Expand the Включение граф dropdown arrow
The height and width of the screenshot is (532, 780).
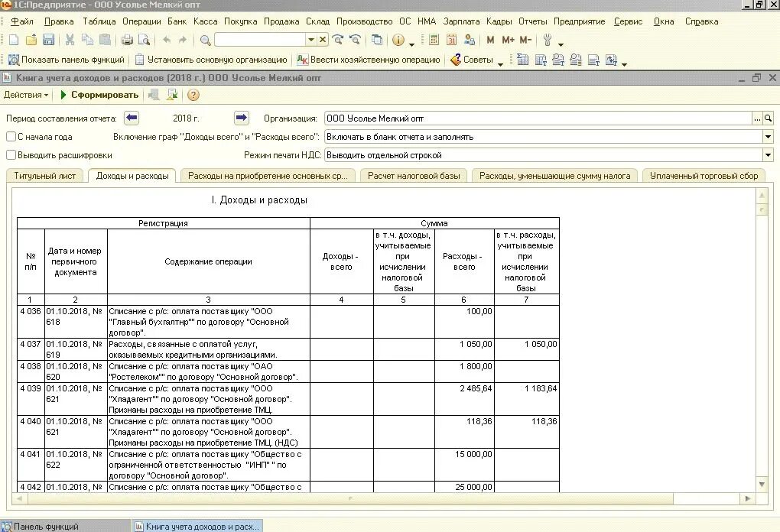pyautogui.click(x=768, y=137)
